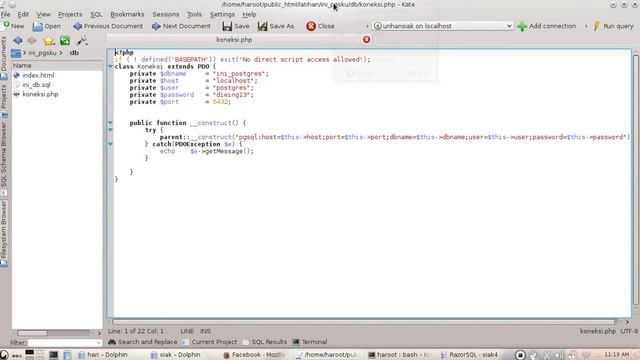
Task: Select 'db' in the breadcrumb path
Action: 74,53
